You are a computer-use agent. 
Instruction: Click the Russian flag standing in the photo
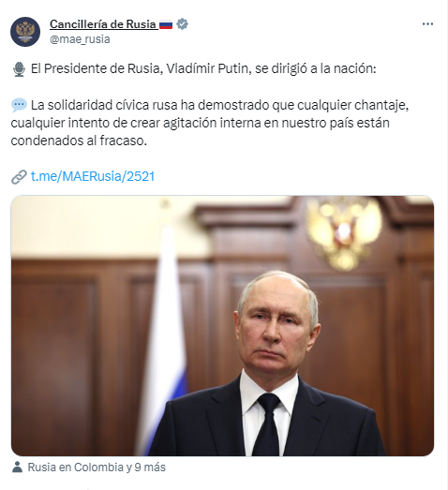pyautogui.click(x=166, y=328)
